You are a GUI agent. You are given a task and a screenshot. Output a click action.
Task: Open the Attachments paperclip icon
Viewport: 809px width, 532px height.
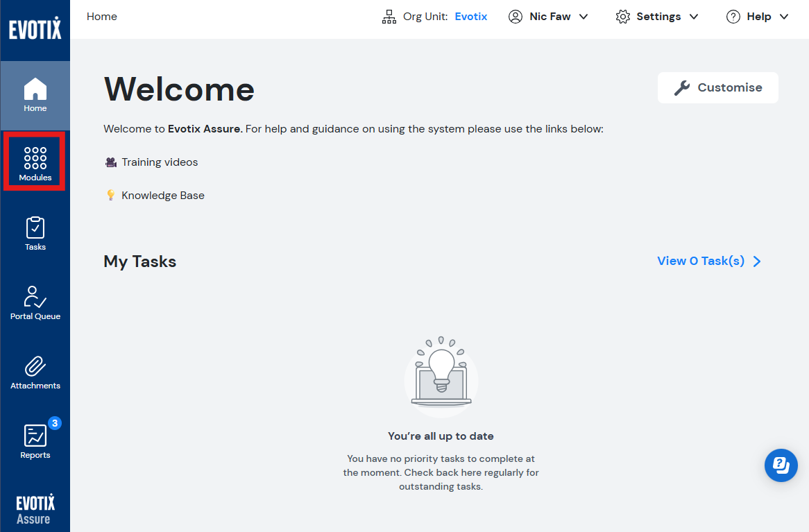35,366
